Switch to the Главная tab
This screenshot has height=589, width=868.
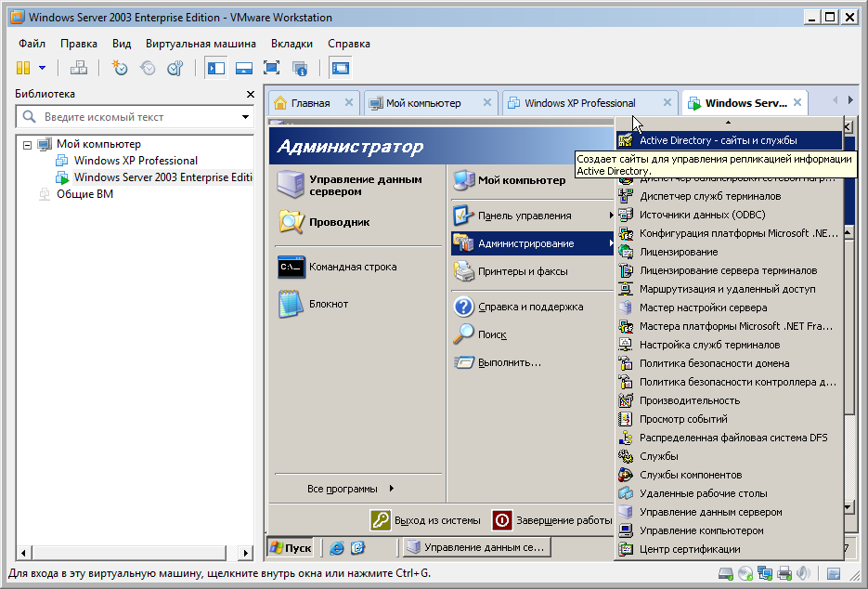[x=310, y=103]
